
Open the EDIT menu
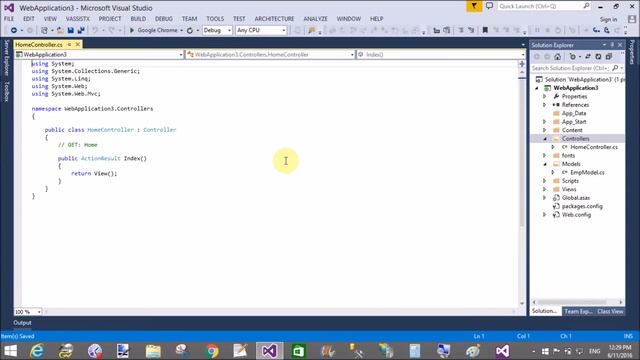tap(29, 19)
